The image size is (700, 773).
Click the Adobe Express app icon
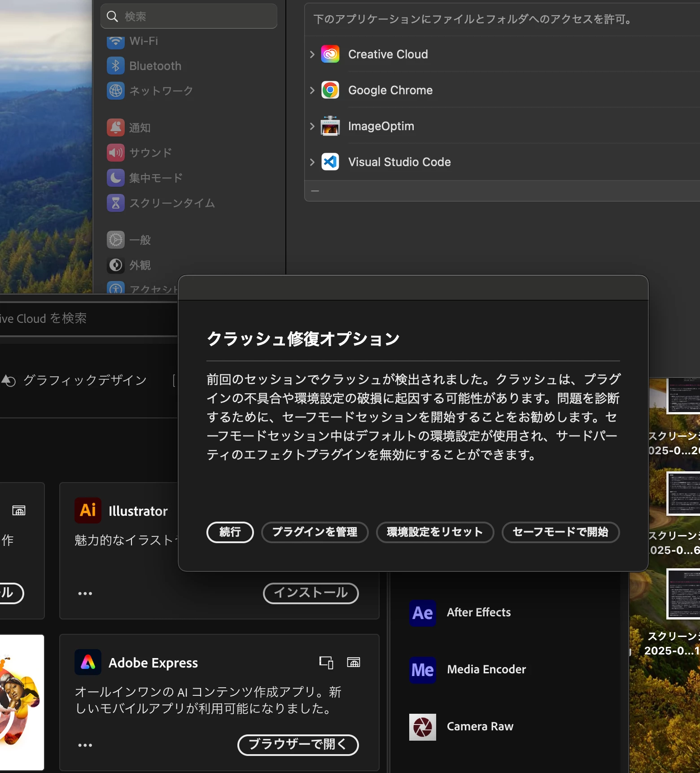pyautogui.click(x=88, y=662)
